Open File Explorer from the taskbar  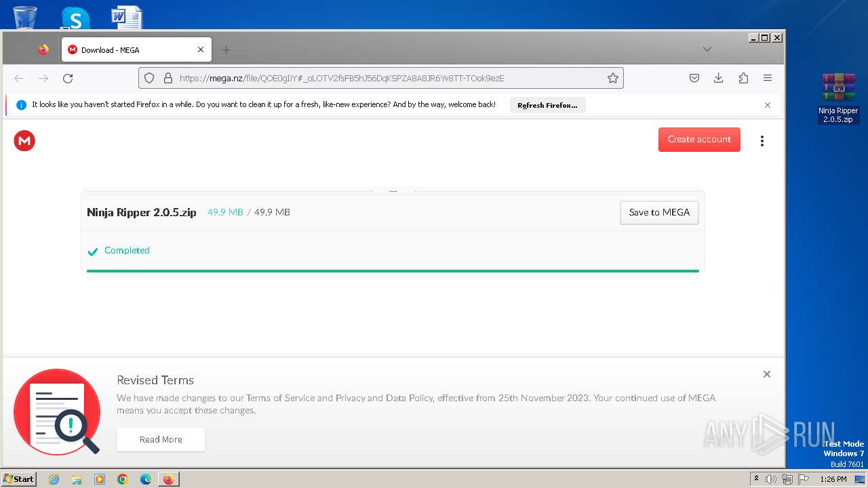pos(77,479)
